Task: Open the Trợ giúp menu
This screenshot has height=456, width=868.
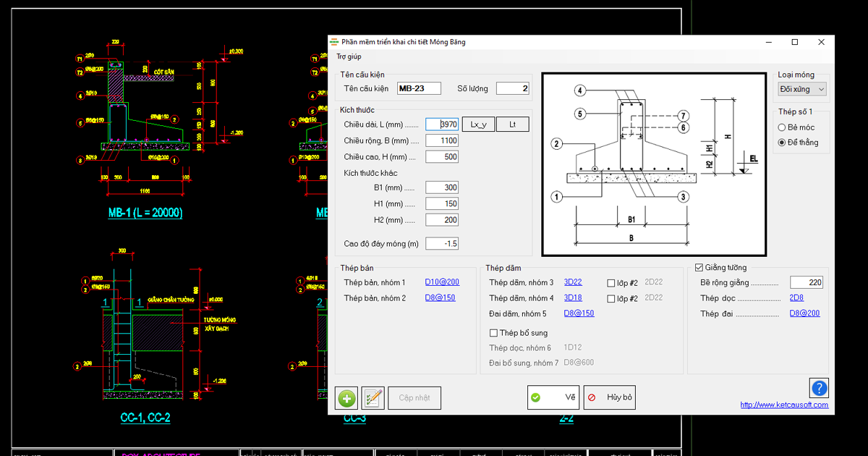Action: click(x=349, y=56)
